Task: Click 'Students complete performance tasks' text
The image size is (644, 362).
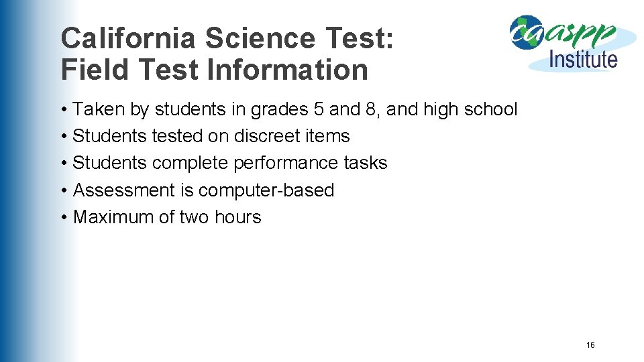Action: coord(229,163)
